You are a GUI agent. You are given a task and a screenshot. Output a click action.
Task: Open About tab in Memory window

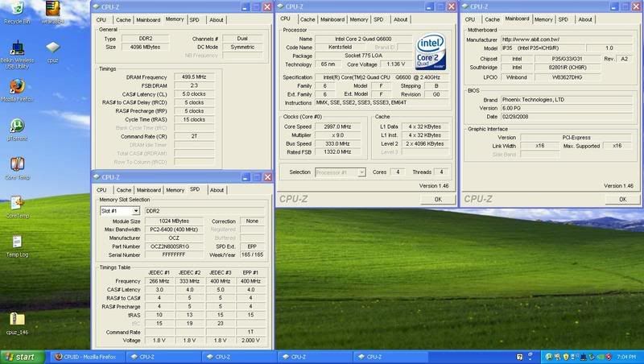217,19
